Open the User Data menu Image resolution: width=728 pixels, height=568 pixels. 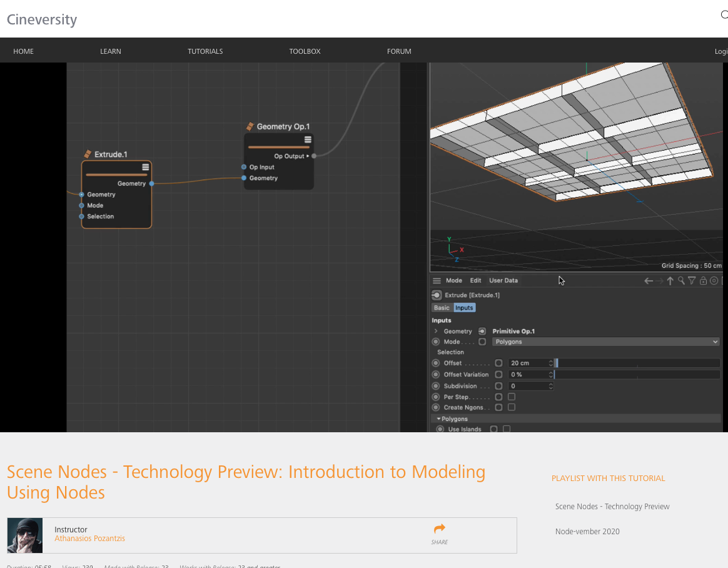click(x=503, y=280)
